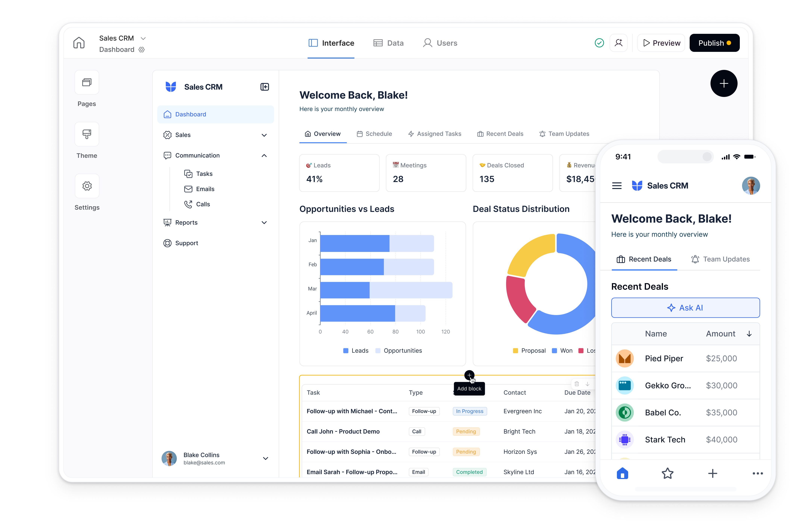Click the Deals Closed stat card
The height and width of the screenshot is (523, 812).
pyautogui.click(x=512, y=173)
